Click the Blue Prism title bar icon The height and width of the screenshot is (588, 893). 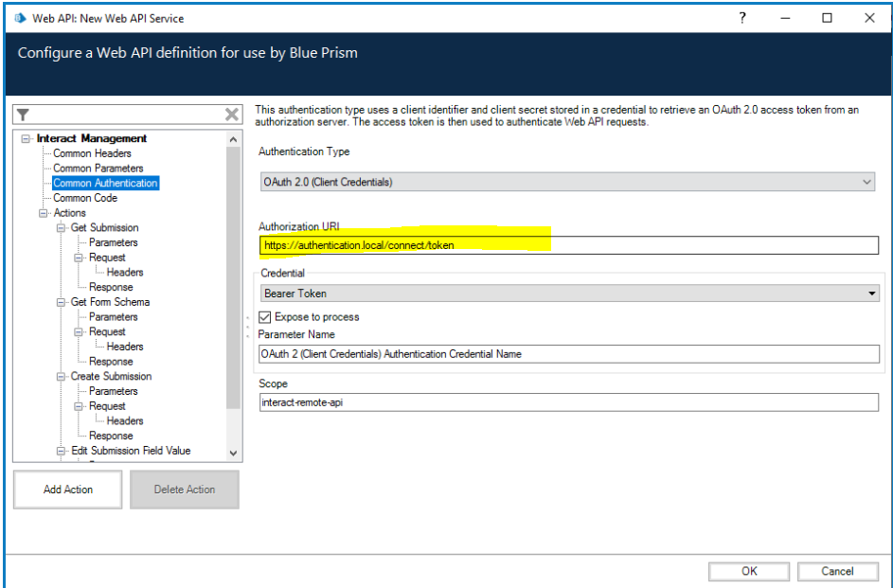(19, 18)
